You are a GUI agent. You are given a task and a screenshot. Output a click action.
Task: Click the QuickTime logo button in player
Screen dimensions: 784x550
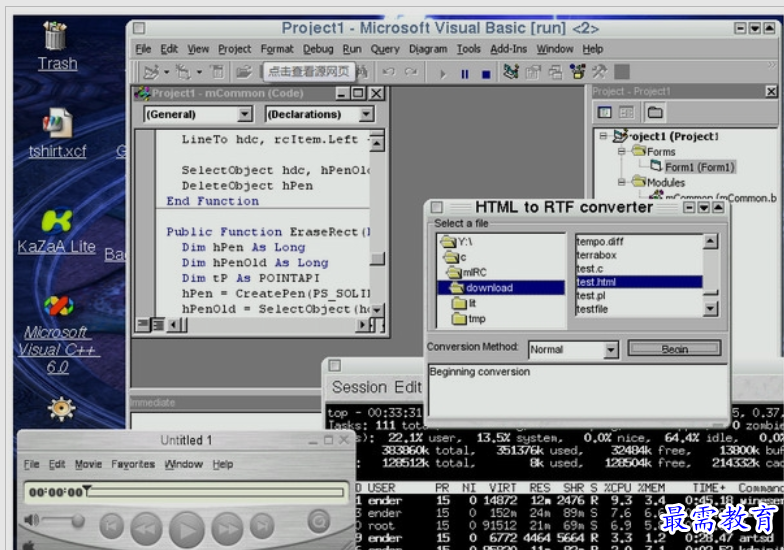[318, 522]
